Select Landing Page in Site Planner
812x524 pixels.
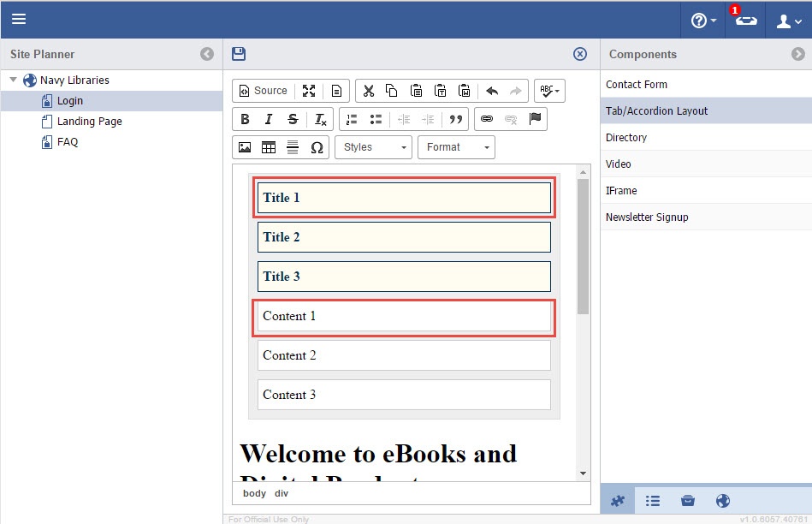click(x=89, y=122)
